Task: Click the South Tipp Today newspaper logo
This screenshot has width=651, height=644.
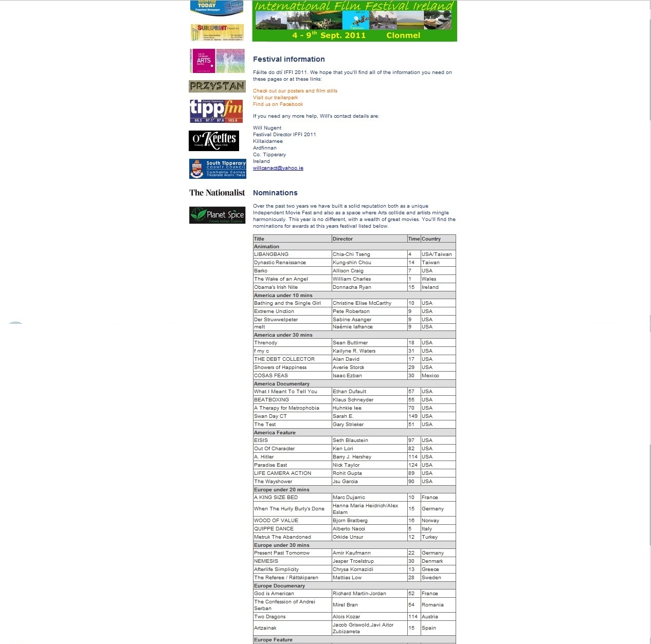Action: coord(216,8)
